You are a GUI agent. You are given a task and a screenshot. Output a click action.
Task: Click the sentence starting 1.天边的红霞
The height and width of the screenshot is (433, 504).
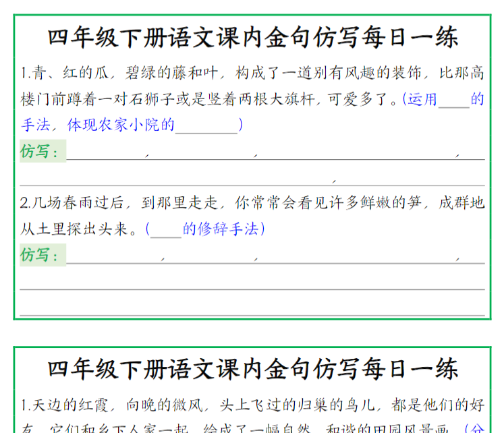(x=252, y=405)
